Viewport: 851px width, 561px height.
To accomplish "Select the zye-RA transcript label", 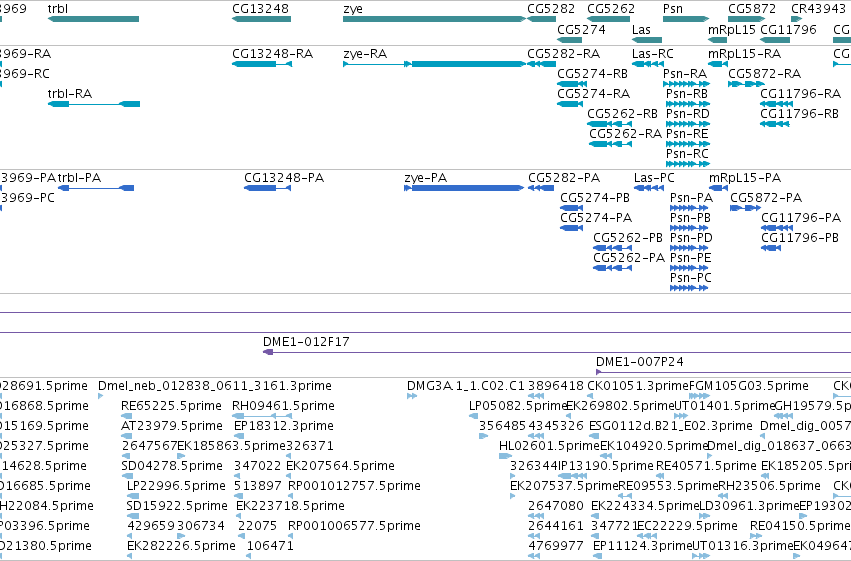I will [x=365, y=54].
